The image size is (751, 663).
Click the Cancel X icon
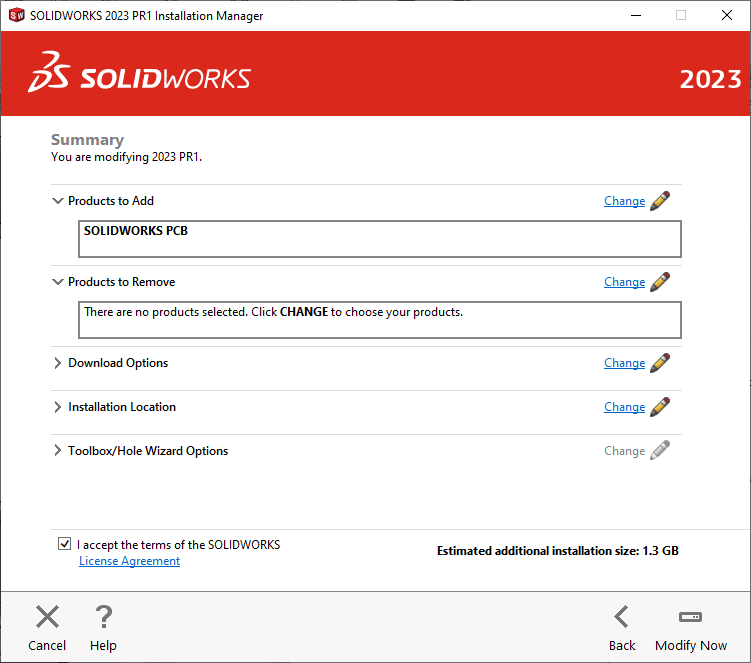47,617
